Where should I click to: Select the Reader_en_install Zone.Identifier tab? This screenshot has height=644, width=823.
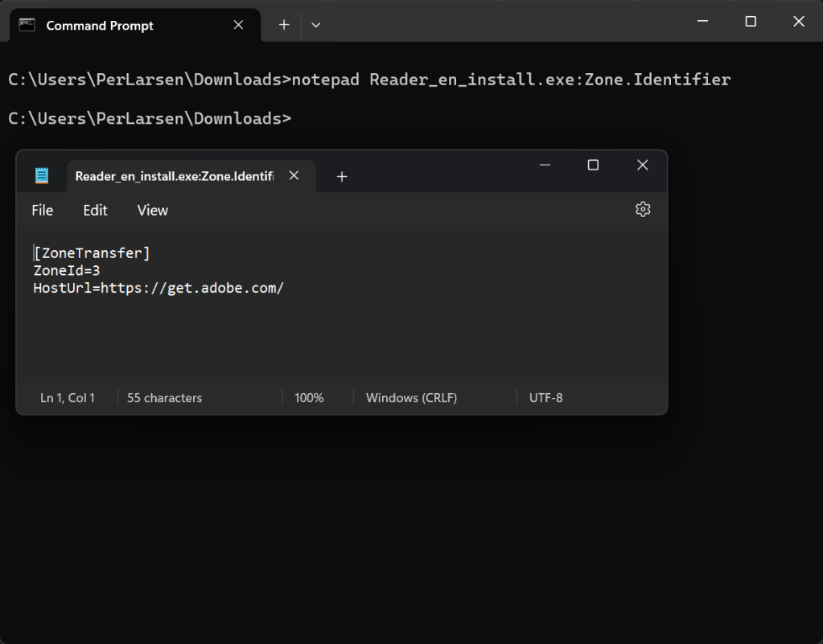click(x=172, y=175)
